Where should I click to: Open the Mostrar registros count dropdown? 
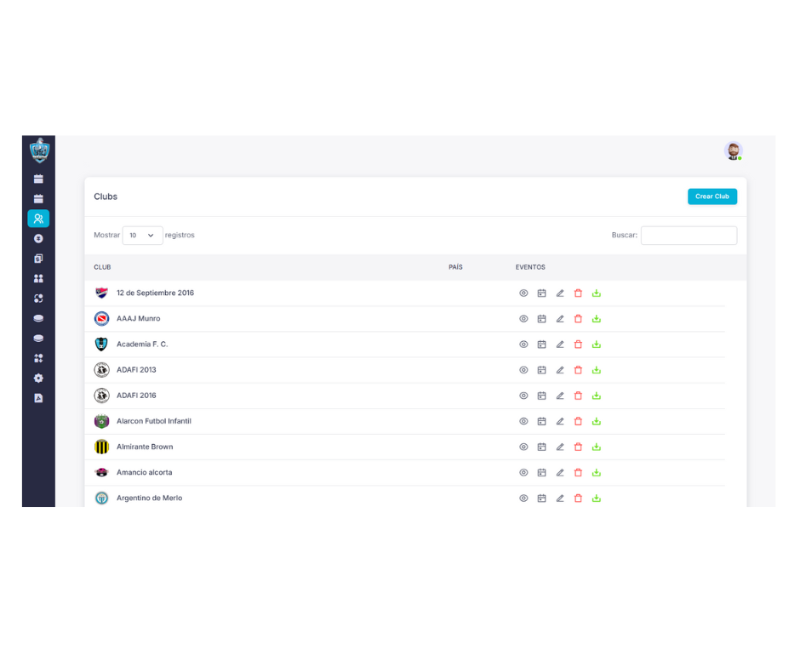click(142, 236)
